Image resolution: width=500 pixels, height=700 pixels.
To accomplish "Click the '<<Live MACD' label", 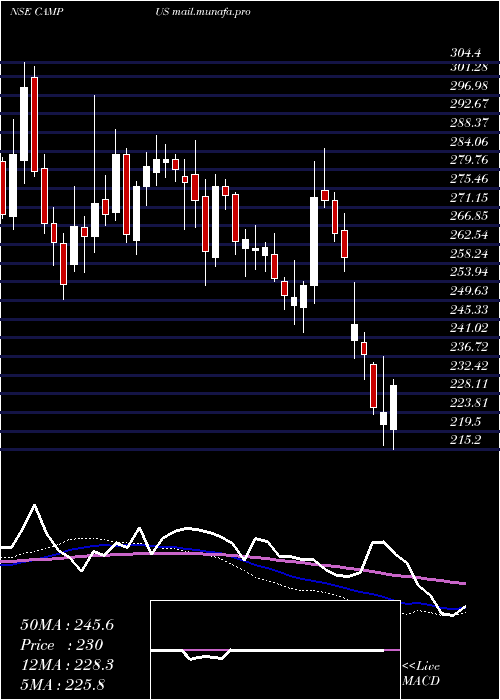I will tap(421, 674).
